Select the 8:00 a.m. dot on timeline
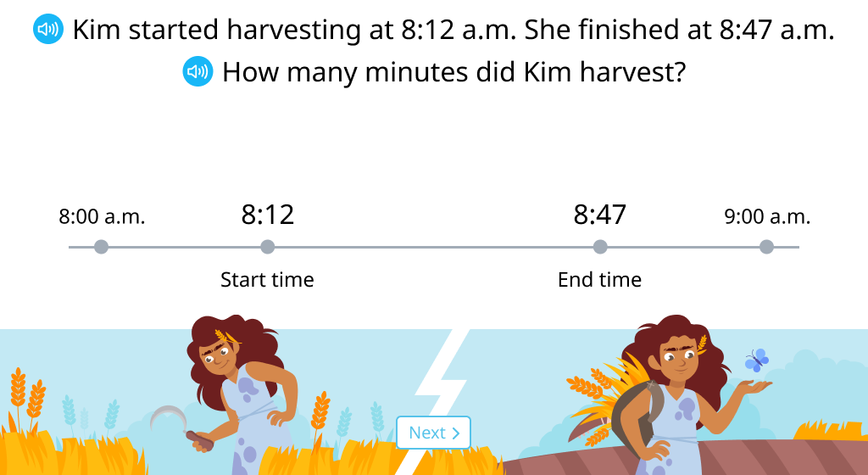Screen dimensions: 868x475 pyautogui.click(x=102, y=247)
